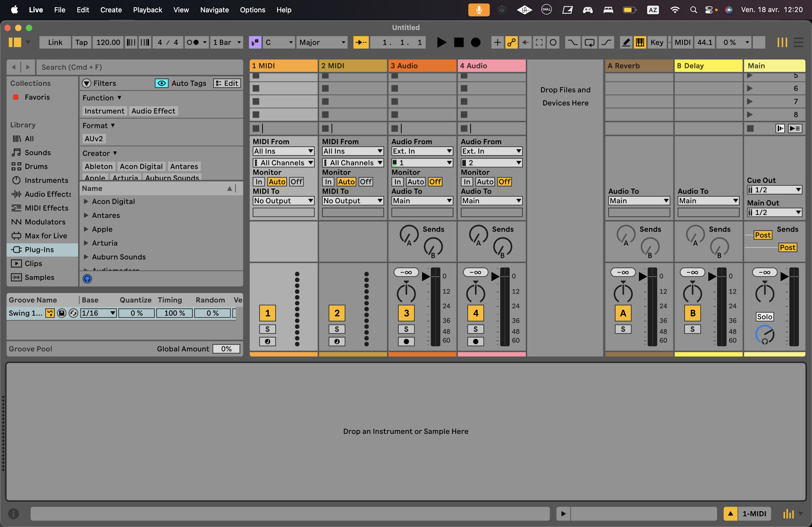Viewport: 812px width, 527px height.
Task: Open macOS Control Center icon
Action: click(709, 10)
